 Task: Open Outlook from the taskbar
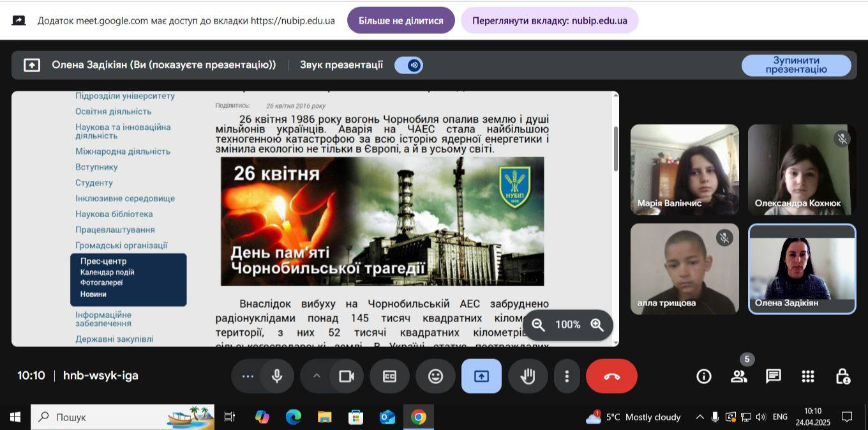tap(387, 417)
